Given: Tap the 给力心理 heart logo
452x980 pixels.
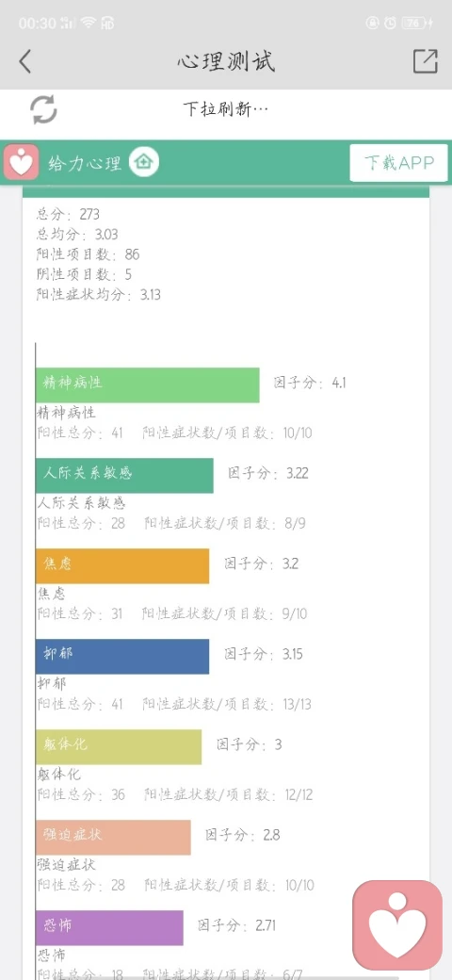Looking at the screenshot, I should point(22,162).
